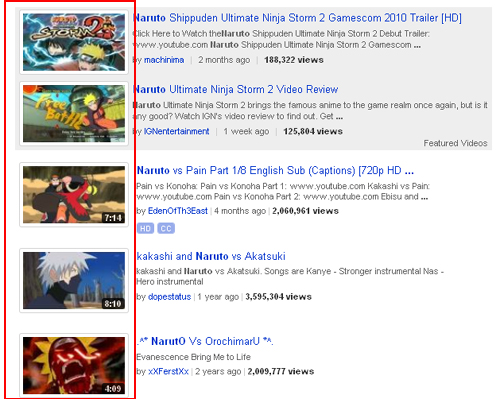
Task: Open the red Naruto thumbnail with 4:09 duration
Action: click(74, 366)
